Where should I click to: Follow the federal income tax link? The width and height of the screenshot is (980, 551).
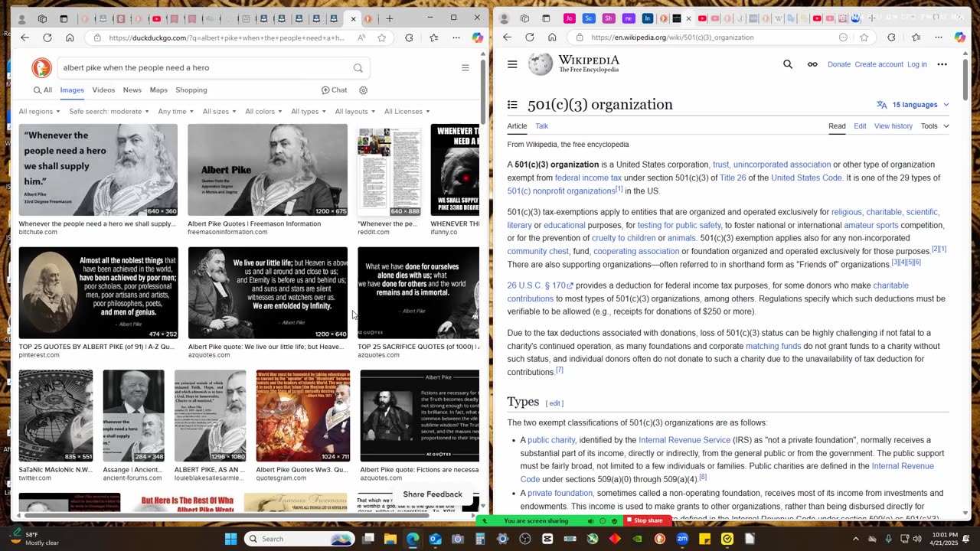pos(588,178)
